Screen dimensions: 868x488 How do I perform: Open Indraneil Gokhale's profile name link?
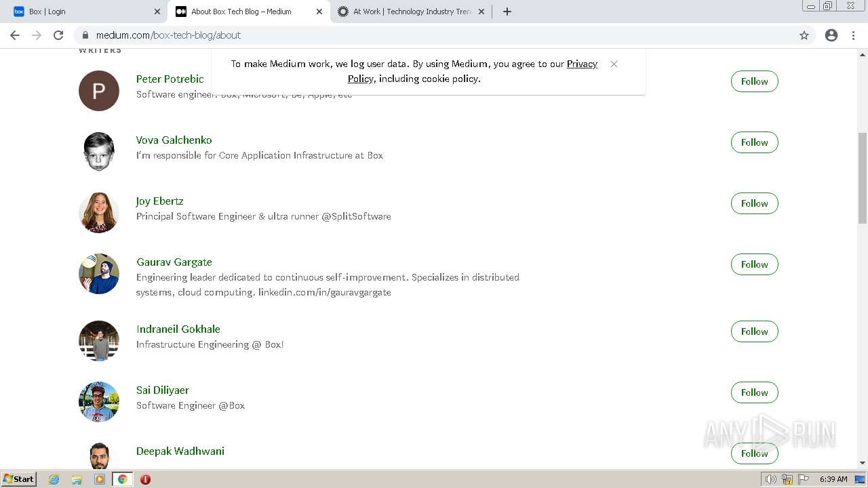(178, 329)
